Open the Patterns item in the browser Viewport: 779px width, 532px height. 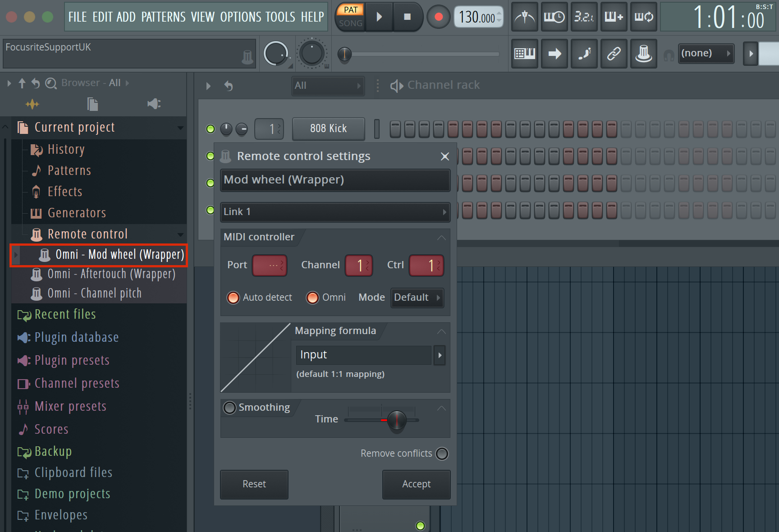click(x=69, y=170)
